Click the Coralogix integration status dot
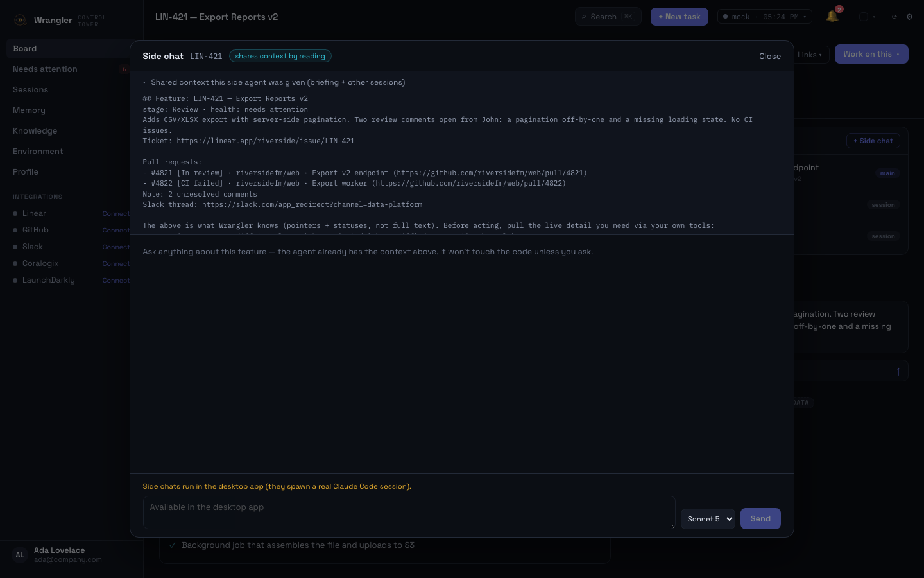Image resolution: width=924 pixels, height=578 pixels. pos(15,263)
